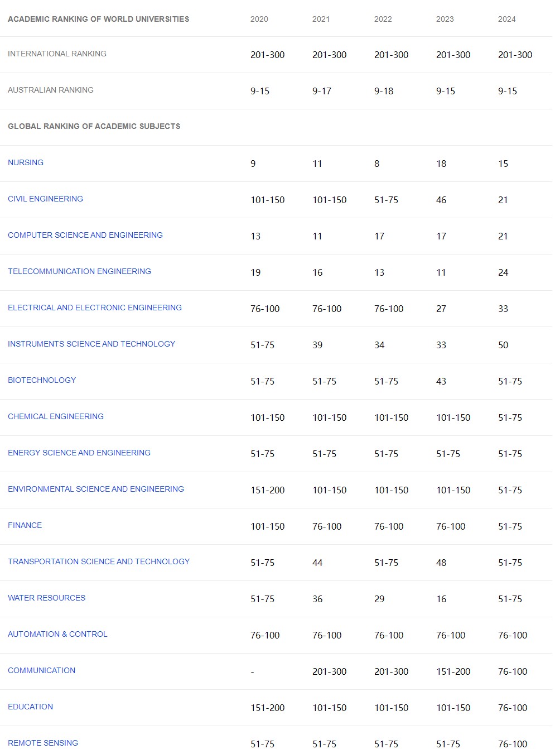Image resolution: width=560 pixels, height=749 pixels.
Task: Open Electrical and Electronic Engineering link
Action: pyautogui.click(x=95, y=308)
